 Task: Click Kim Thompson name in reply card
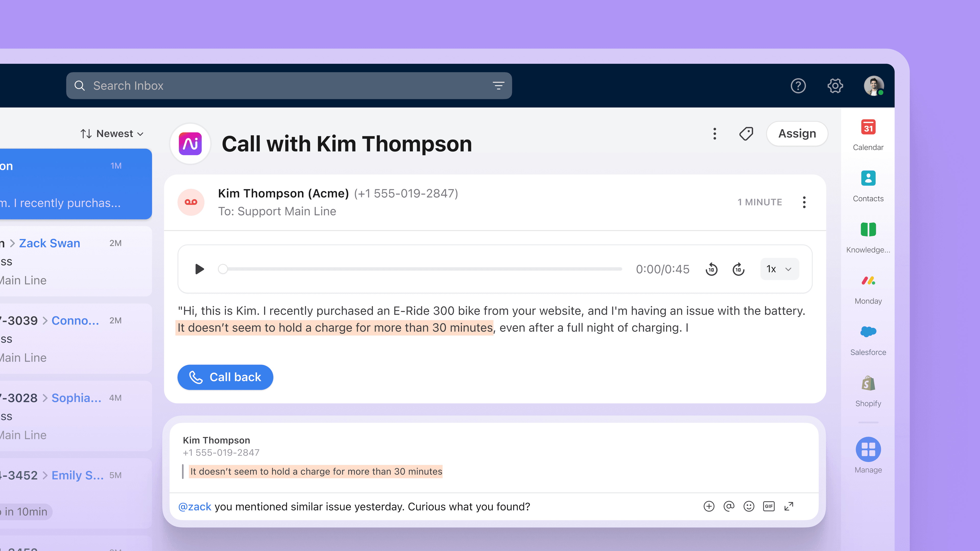click(x=216, y=440)
